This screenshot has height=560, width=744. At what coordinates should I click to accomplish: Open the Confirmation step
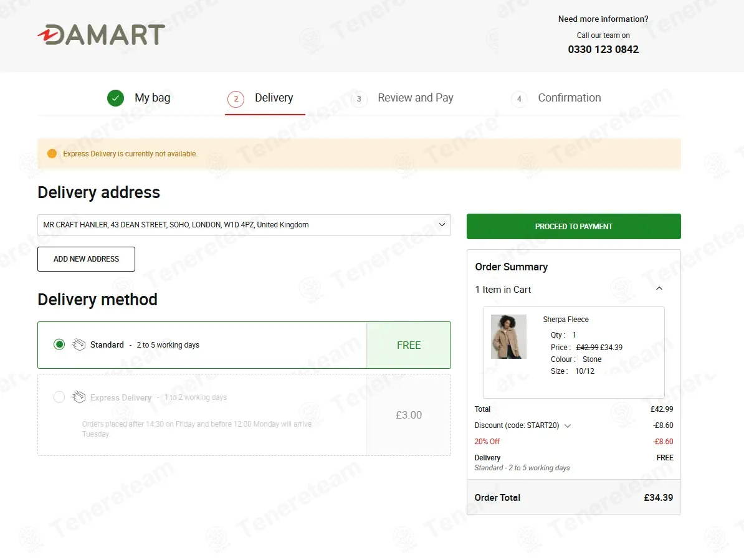[570, 98]
